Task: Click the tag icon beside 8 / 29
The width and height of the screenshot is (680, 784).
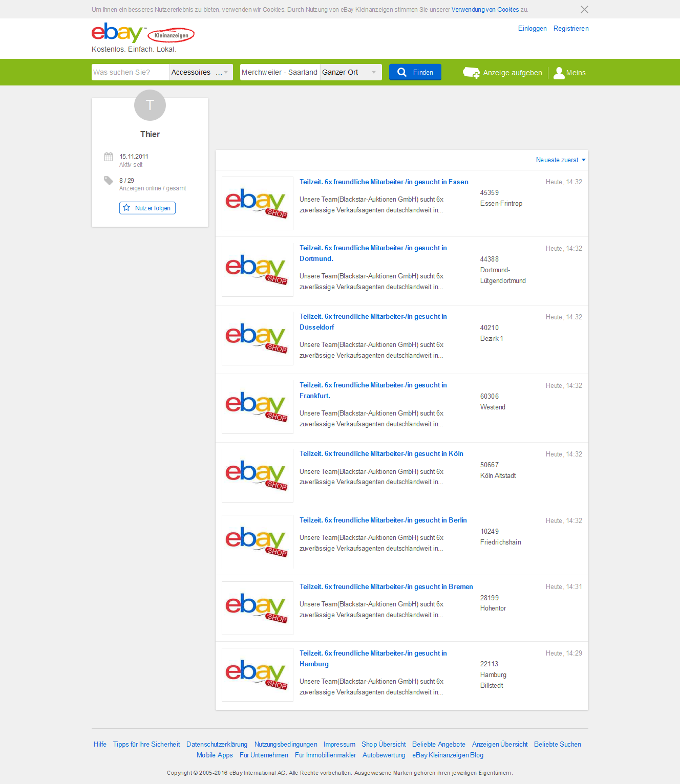Action: pyautogui.click(x=109, y=180)
